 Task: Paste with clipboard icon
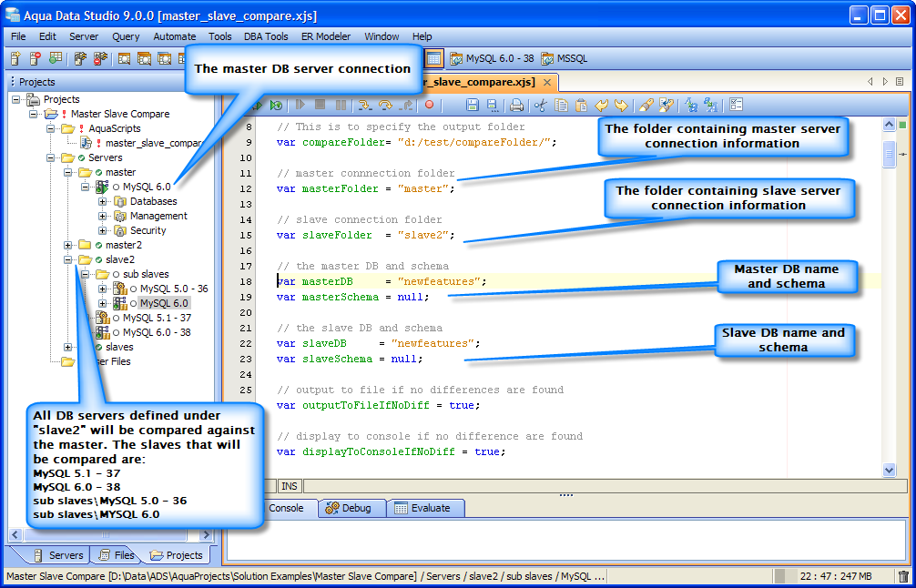click(581, 105)
